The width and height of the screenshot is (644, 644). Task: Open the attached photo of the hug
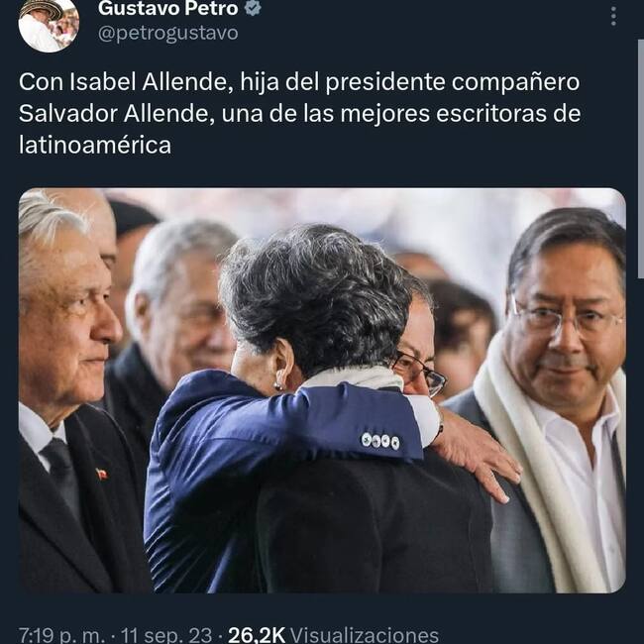click(x=322, y=390)
